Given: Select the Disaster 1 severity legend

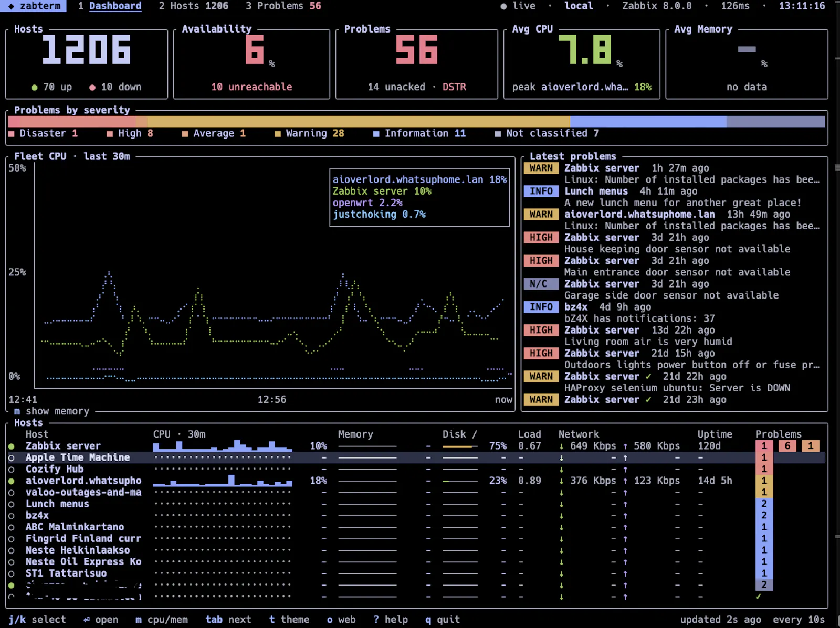Looking at the screenshot, I should click(43, 133).
